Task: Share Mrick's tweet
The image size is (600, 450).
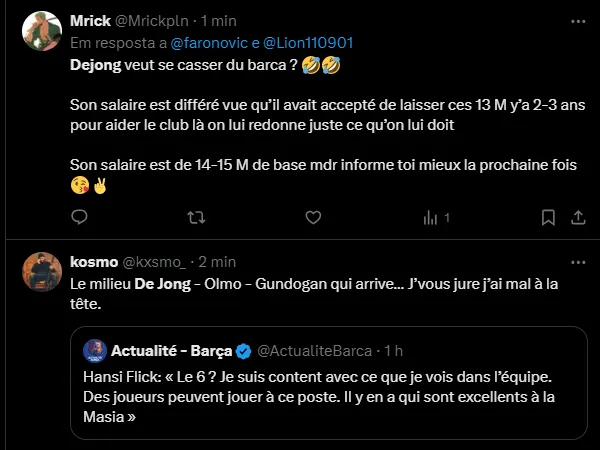Action: coord(577,217)
